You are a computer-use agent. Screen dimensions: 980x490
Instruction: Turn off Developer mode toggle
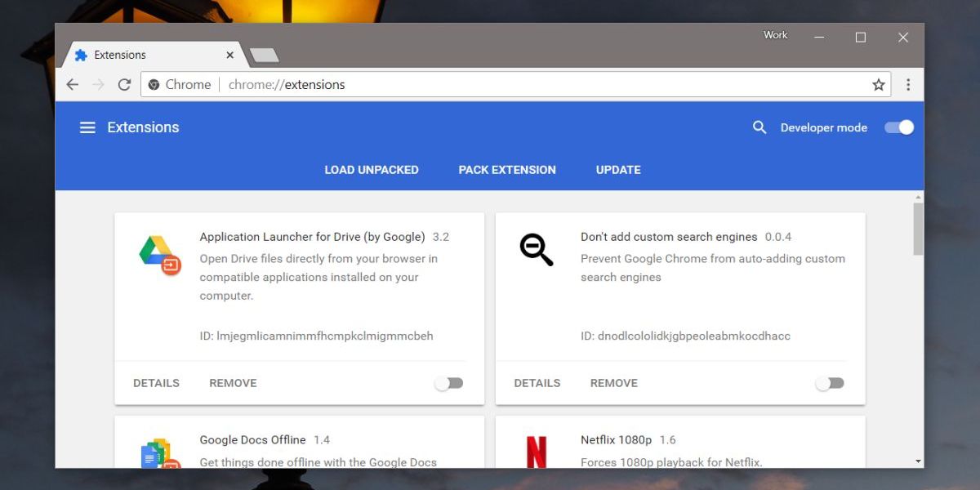(899, 127)
